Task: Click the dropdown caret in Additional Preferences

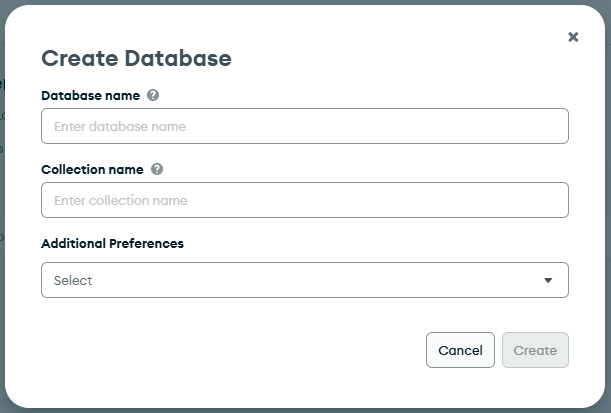Action: 548,281
